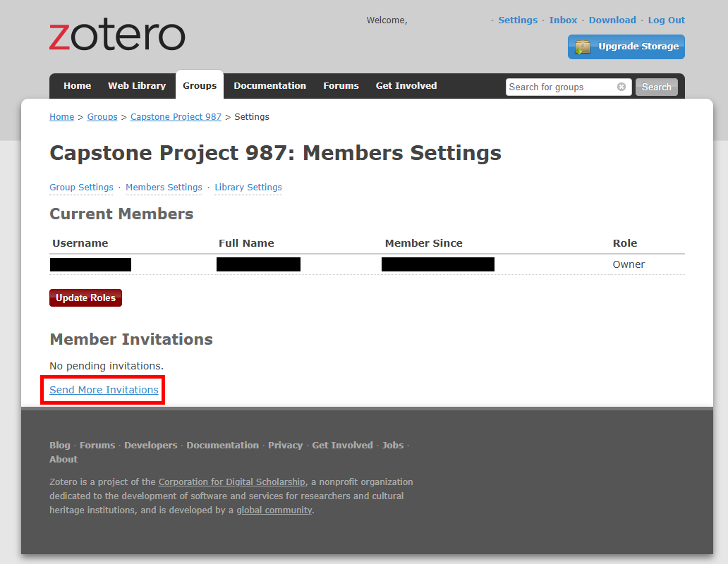The height and width of the screenshot is (564, 728).
Task: Switch to Library Settings link
Action: click(248, 188)
